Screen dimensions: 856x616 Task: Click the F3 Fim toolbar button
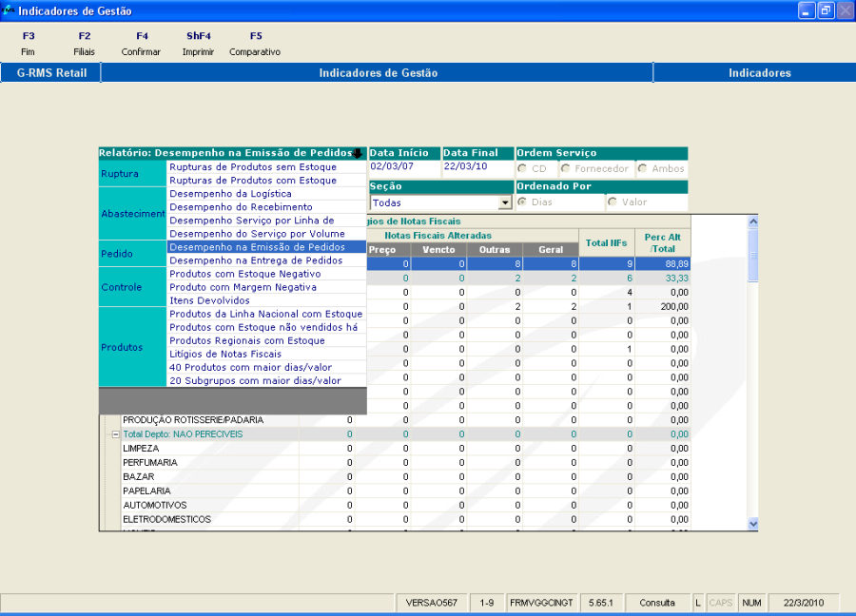28,44
